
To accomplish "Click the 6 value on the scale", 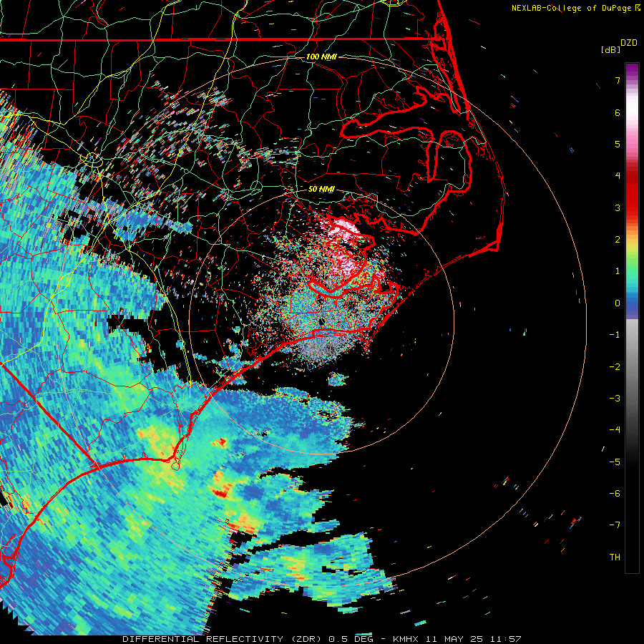I will pos(618,112).
